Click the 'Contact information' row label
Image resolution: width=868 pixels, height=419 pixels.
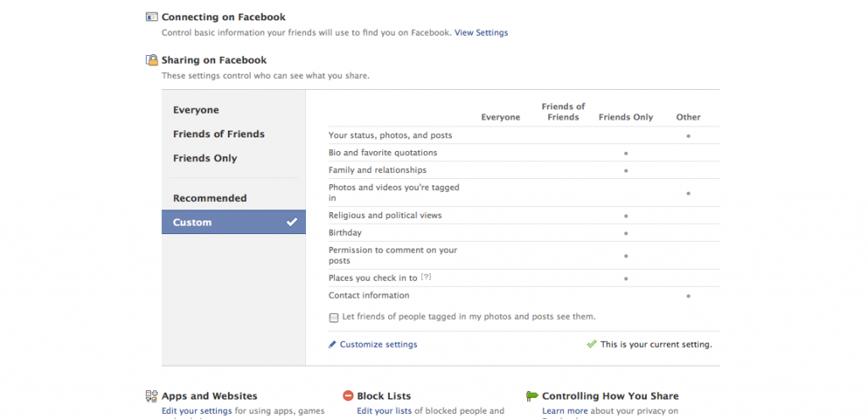(x=369, y=295)
